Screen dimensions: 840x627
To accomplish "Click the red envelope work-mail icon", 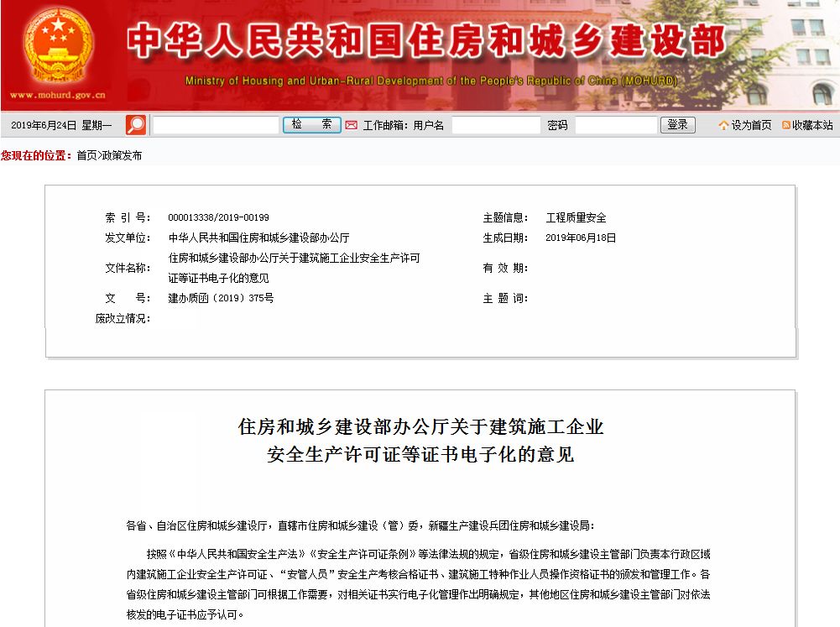I will [x=351, y=125].
